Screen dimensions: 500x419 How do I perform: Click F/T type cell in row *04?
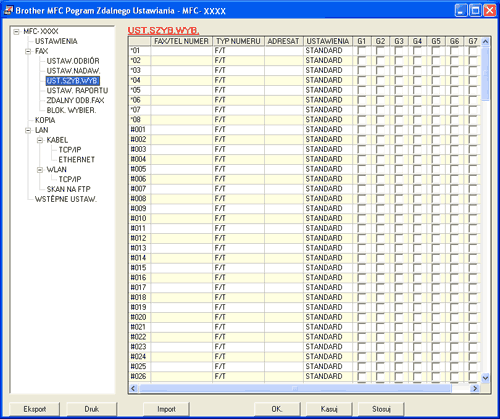238,80
